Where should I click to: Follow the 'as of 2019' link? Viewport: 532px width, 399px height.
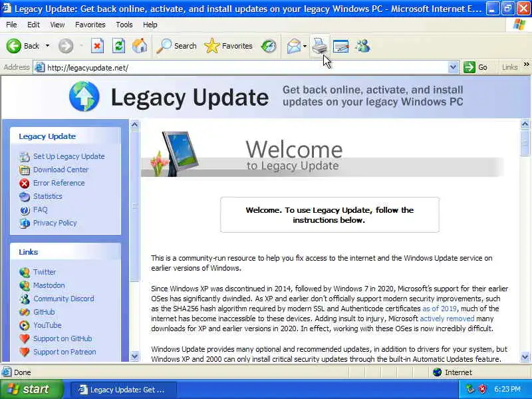pos(440,309)
